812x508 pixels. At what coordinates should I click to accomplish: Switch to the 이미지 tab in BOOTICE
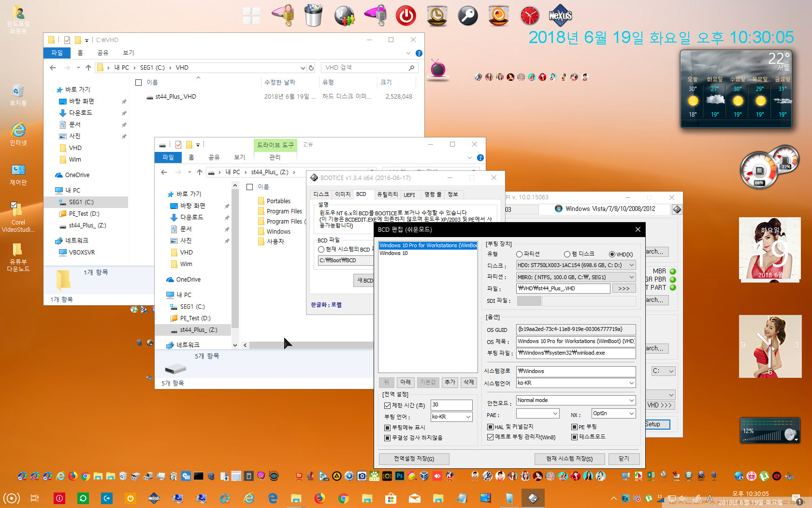(x=343, y=194)
